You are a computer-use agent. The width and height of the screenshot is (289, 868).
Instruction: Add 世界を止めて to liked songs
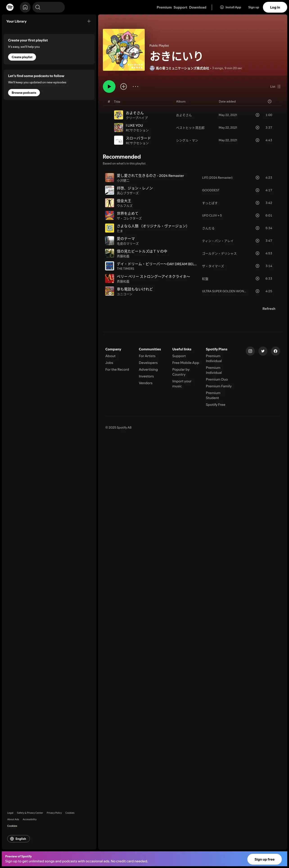[x=257, y=216]
